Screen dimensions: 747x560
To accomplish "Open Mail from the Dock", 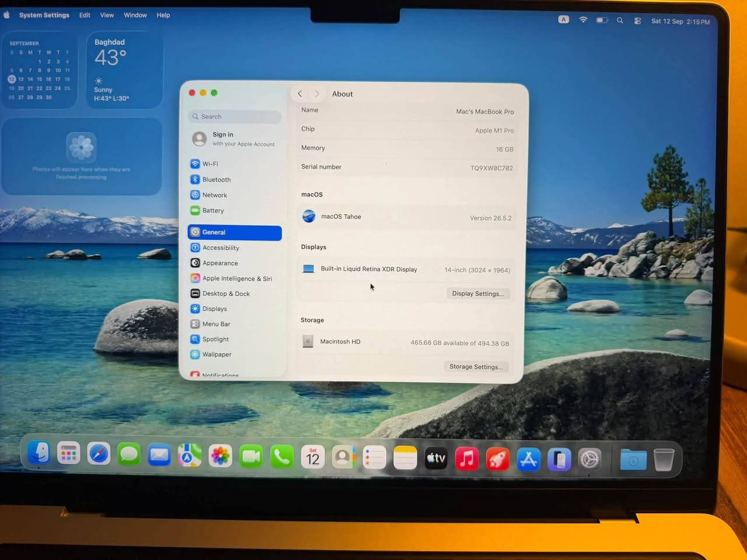I will click(x=159, y=455).
